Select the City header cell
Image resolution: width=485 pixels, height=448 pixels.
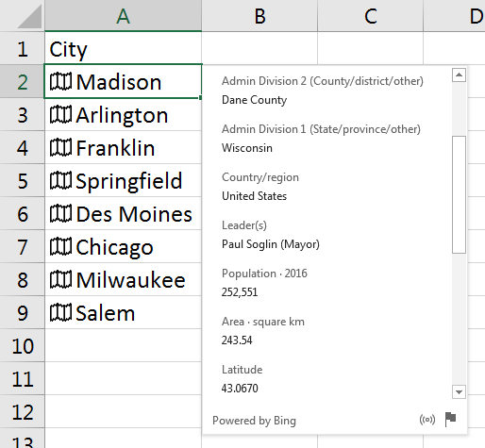coord(123,48)
